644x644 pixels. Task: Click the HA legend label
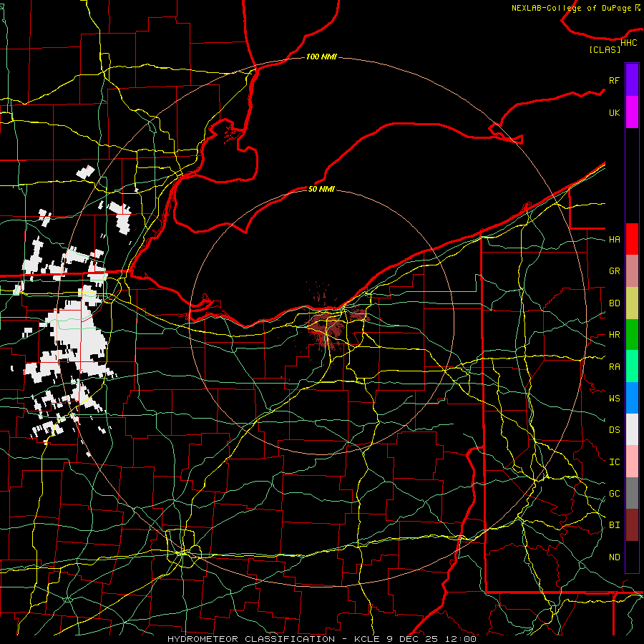pyautogui.click(x=614, y=240)
